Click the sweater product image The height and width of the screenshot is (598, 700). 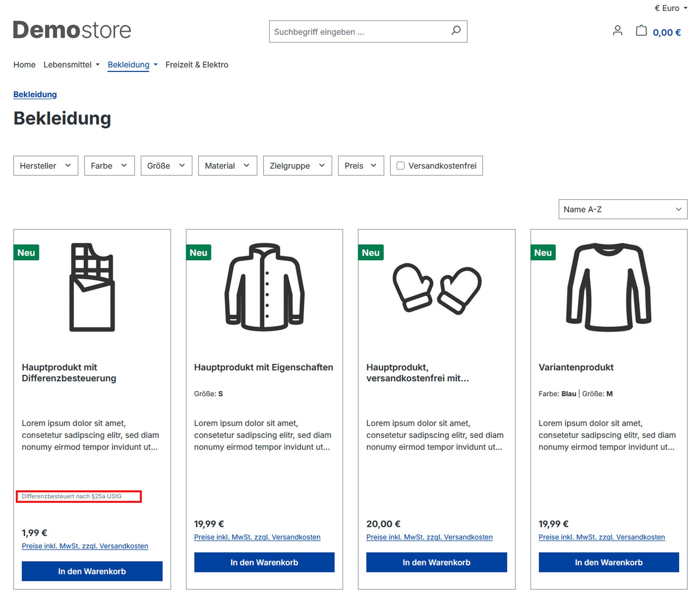tap(608, 287)
